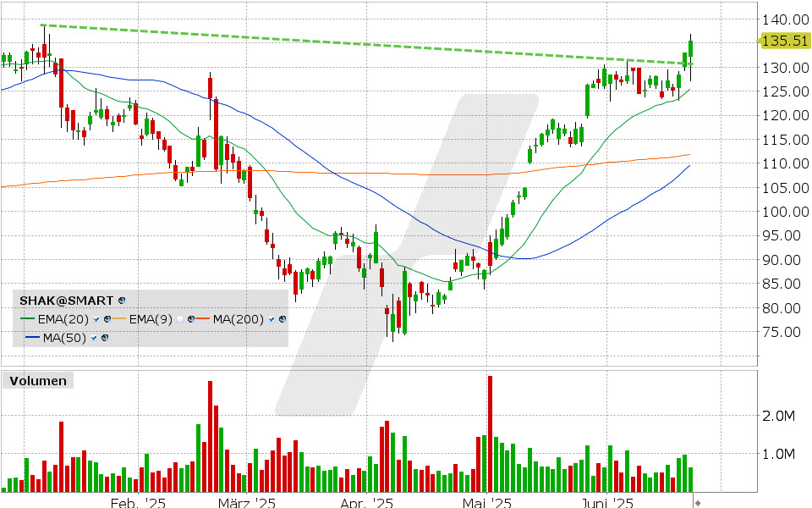The image size is (812, 508).
Task: Click the 110.00 price axis label
Action: 785,163
